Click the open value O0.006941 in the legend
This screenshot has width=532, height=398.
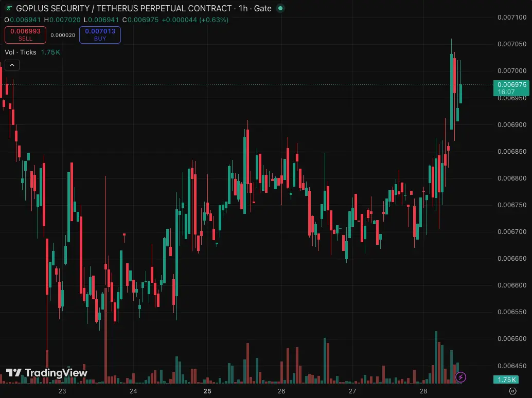(x=23, y=20)
